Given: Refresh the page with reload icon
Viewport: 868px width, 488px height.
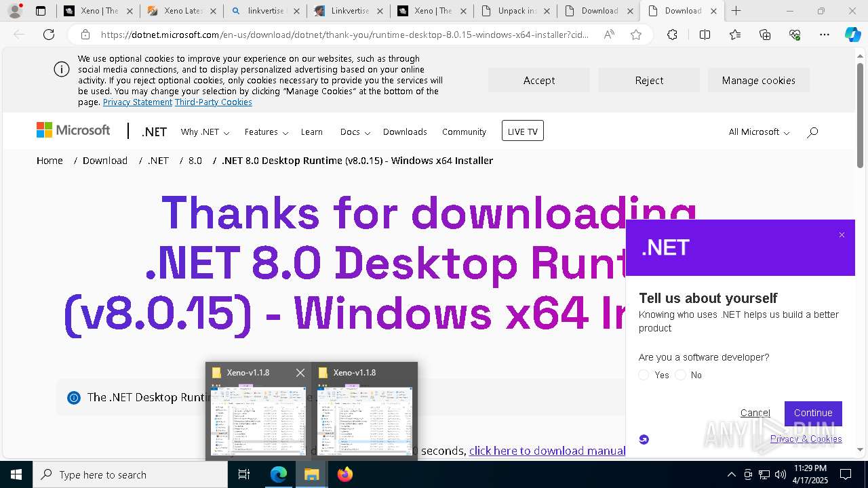Looking at the screenshot, I should (49, 35).
